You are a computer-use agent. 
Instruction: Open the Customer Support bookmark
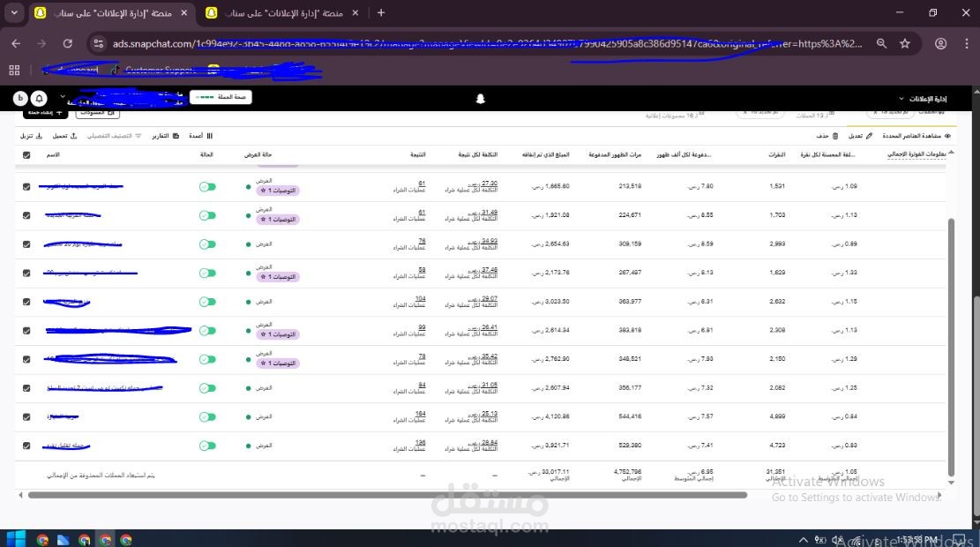pyautogui.click(x=154, y=70)
